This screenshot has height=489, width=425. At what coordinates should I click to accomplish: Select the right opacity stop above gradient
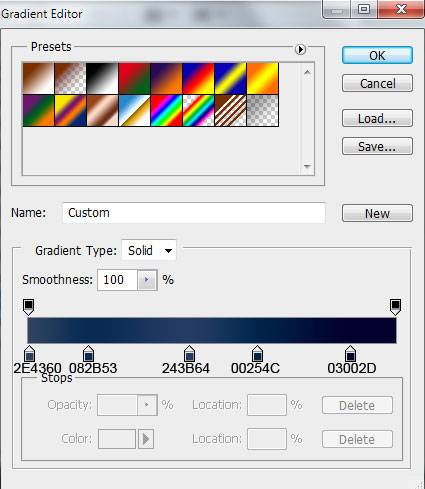395,307
